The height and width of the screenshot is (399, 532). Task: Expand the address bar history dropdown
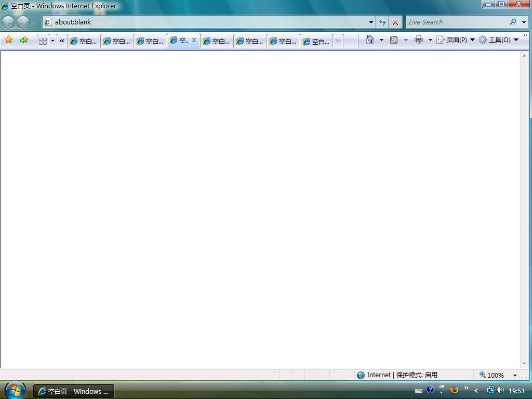[x=371, y=22]
